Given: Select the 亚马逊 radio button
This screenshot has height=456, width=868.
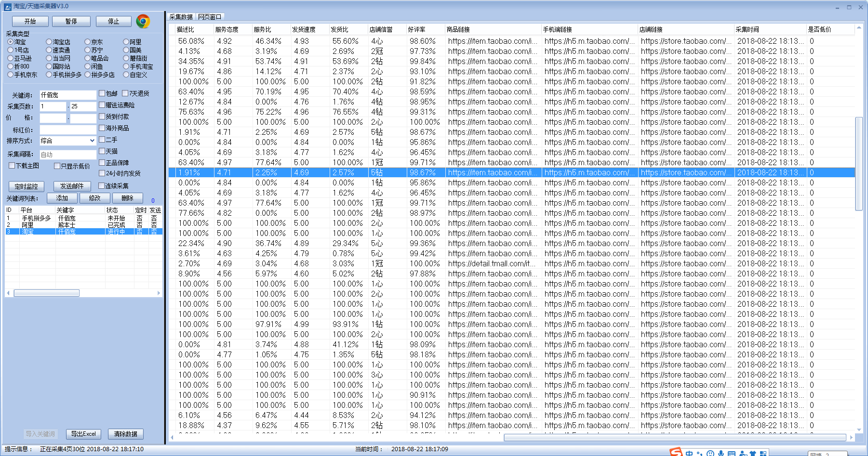Looking at the screenshot, I should [x=20, y=58].
